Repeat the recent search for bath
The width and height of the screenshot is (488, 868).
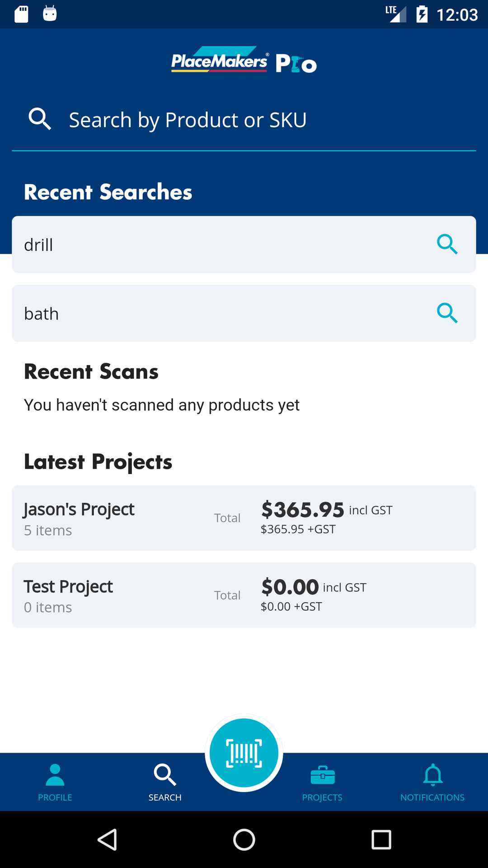tap(181, 313)
